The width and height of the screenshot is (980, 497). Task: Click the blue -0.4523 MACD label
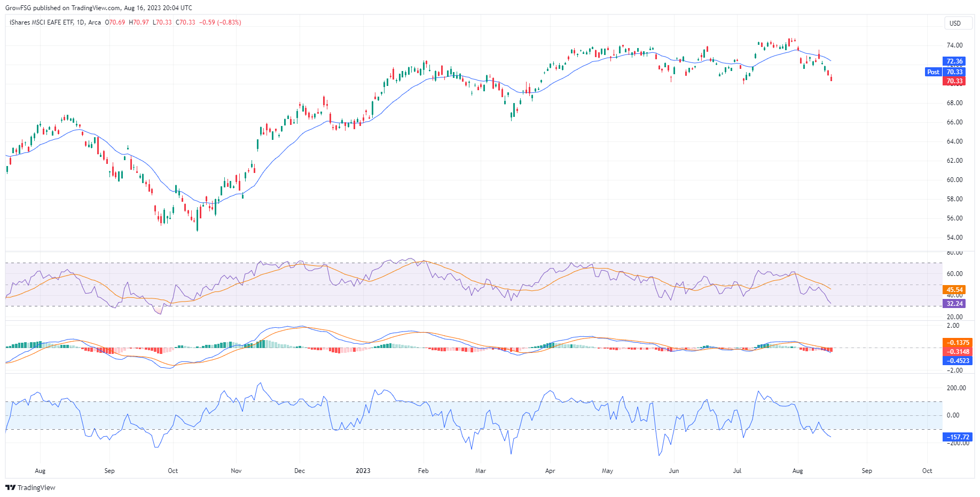958,361
